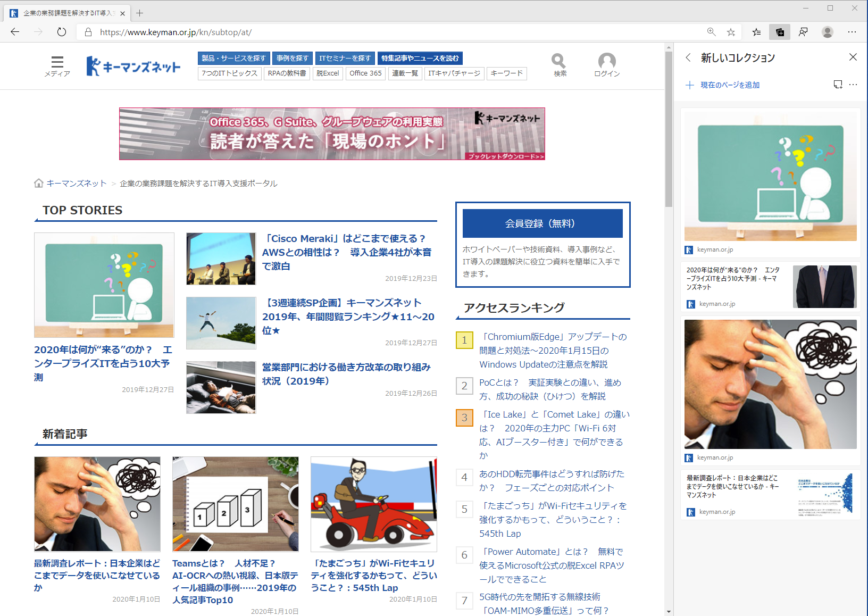Click the scrollbar up arrow
868x616 pixels.
[x=669, y=47]
